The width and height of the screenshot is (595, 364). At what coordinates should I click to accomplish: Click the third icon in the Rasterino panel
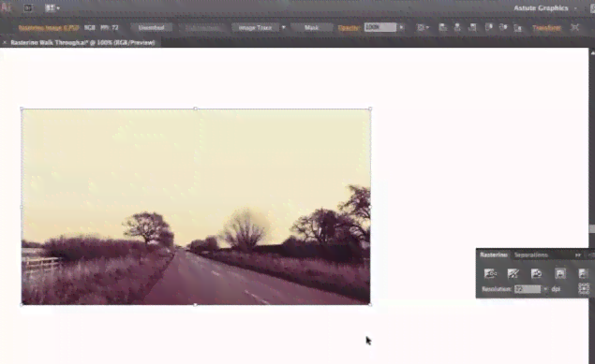click(x=536, y=273)
